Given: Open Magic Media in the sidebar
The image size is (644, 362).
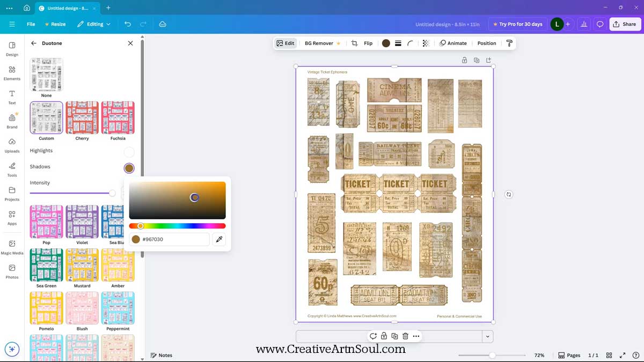Looking at the screenshot, I should 12,247.
